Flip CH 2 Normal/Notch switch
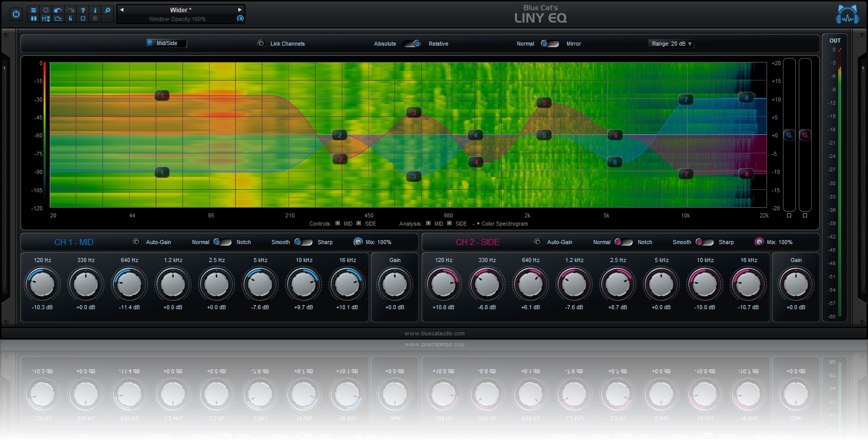Screen dimensions: 868x441 point(624,242)
